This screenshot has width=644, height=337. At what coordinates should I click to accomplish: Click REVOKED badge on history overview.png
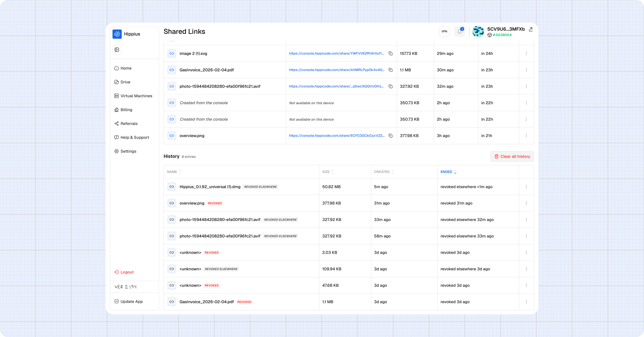[215, 203]
